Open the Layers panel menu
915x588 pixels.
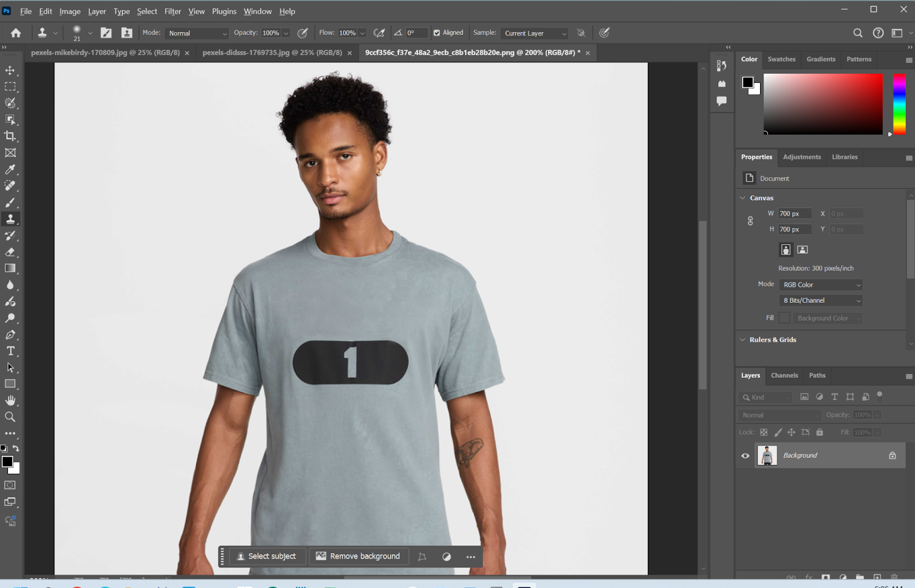tap(909, 377)
